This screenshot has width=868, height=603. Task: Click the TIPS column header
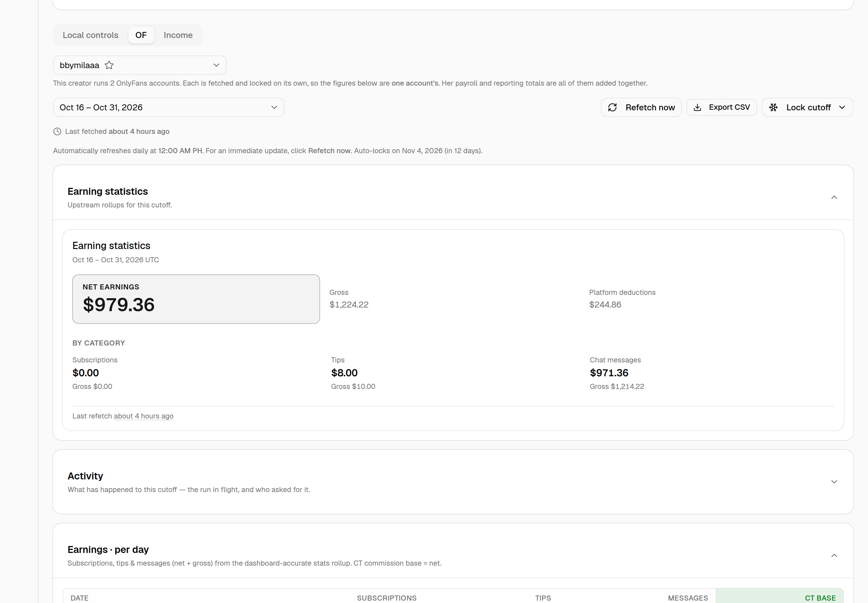(543, 598)
